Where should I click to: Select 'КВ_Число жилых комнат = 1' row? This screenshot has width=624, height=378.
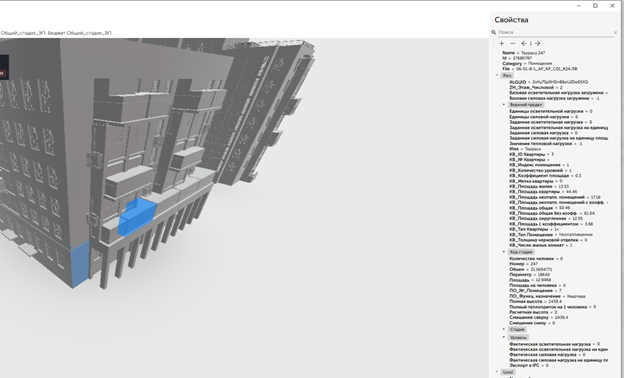click(541, 246)
